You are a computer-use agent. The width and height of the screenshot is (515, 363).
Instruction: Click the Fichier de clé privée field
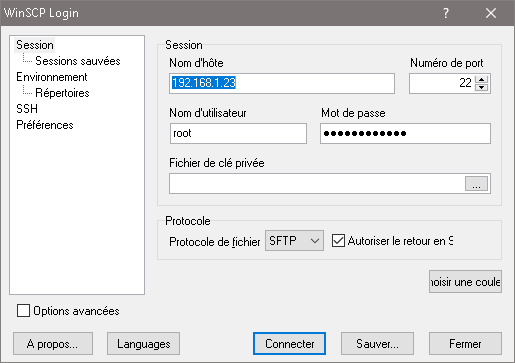(x=317, y=183)
